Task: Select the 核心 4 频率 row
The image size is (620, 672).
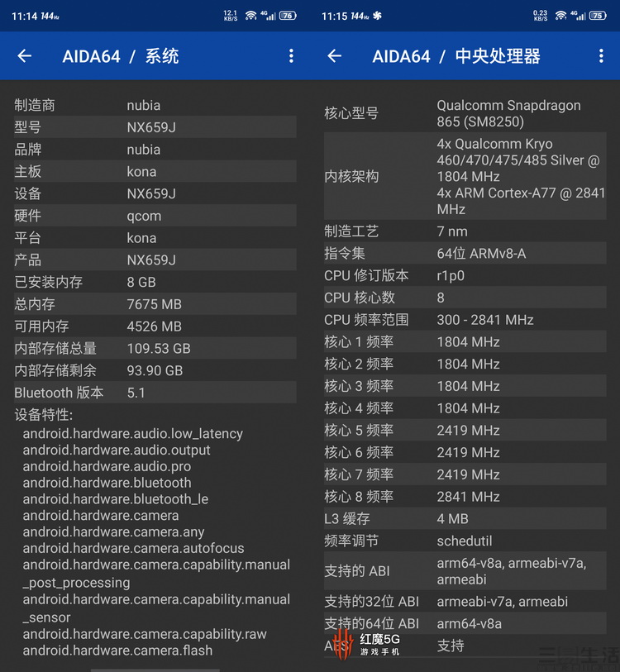Action: (465, 407)
